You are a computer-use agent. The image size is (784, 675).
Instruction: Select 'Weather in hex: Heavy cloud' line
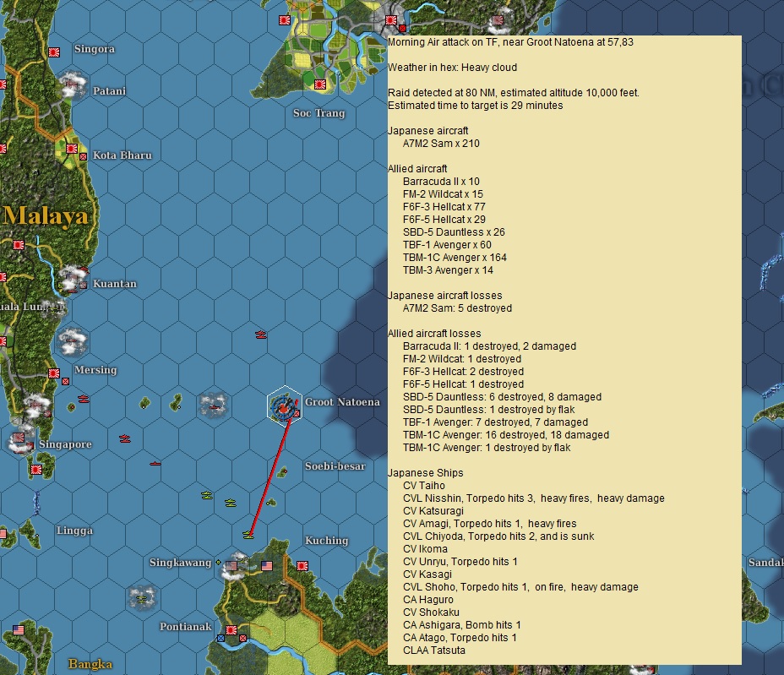pos(453,68)
